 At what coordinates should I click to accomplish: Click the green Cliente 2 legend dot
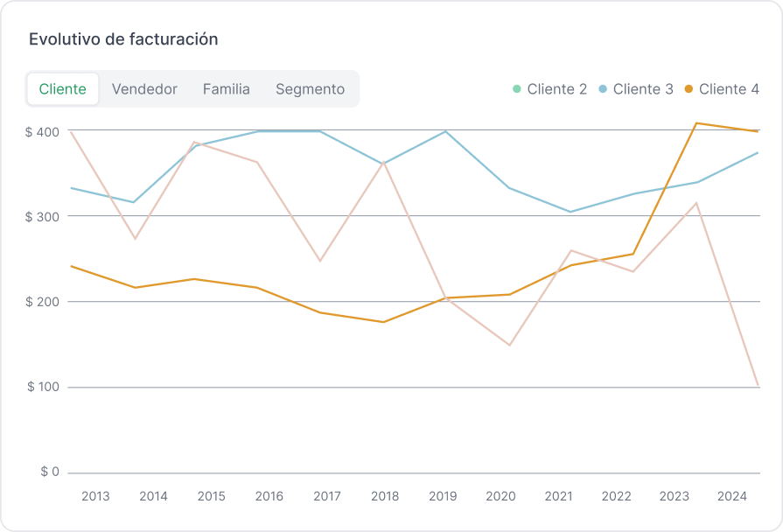(516, 89)
